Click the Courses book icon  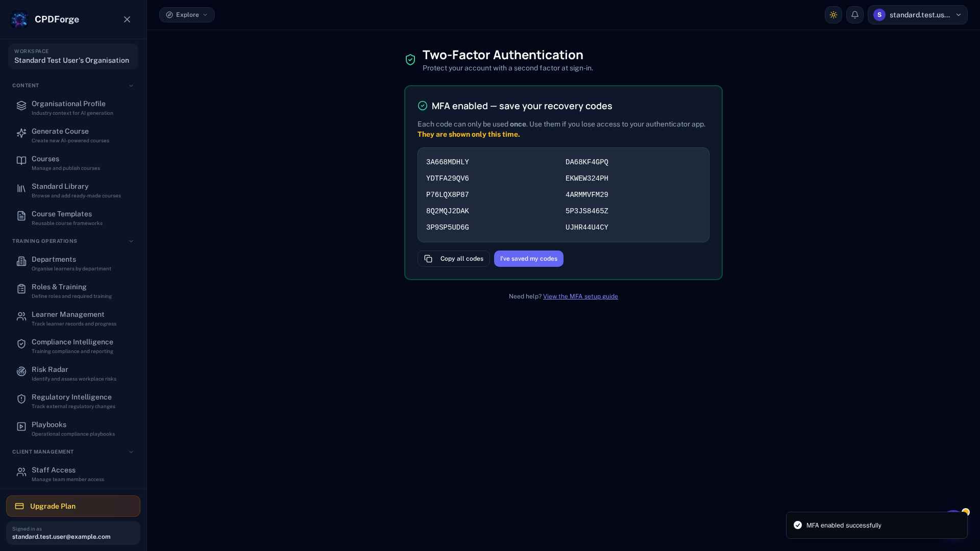point(21,161)
